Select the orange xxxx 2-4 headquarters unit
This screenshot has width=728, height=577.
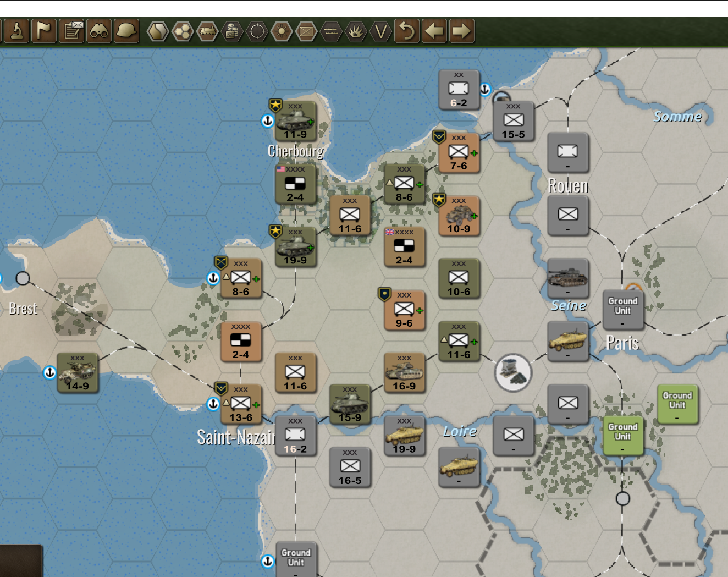tap(241, 341)
